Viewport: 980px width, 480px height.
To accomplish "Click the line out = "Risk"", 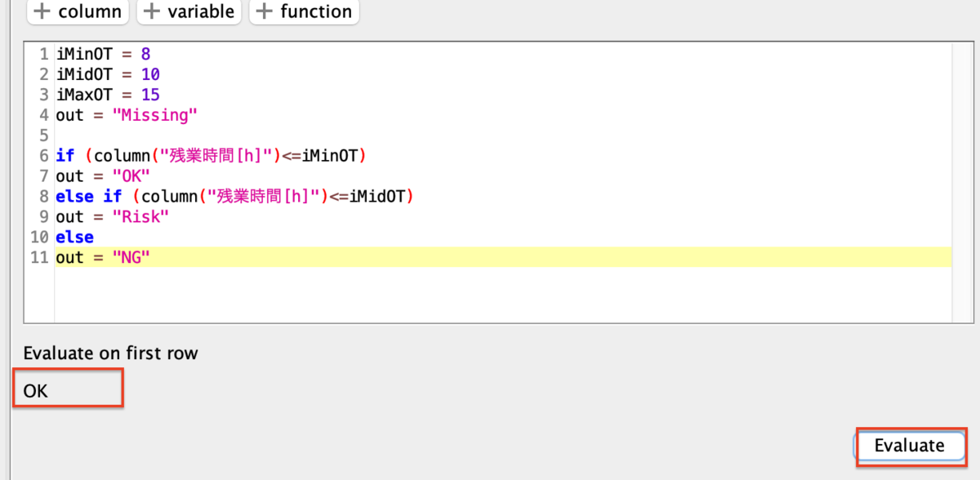I will point(112,216).
